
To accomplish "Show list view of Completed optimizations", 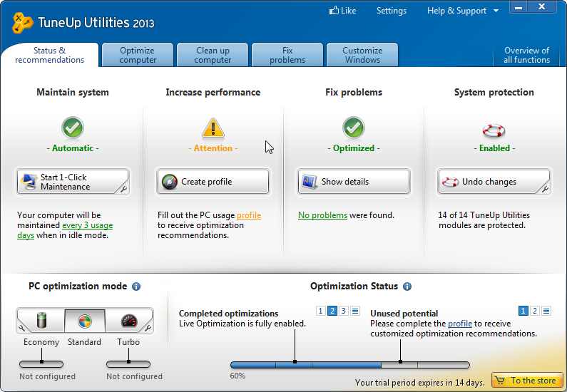I will pos(355,311).
